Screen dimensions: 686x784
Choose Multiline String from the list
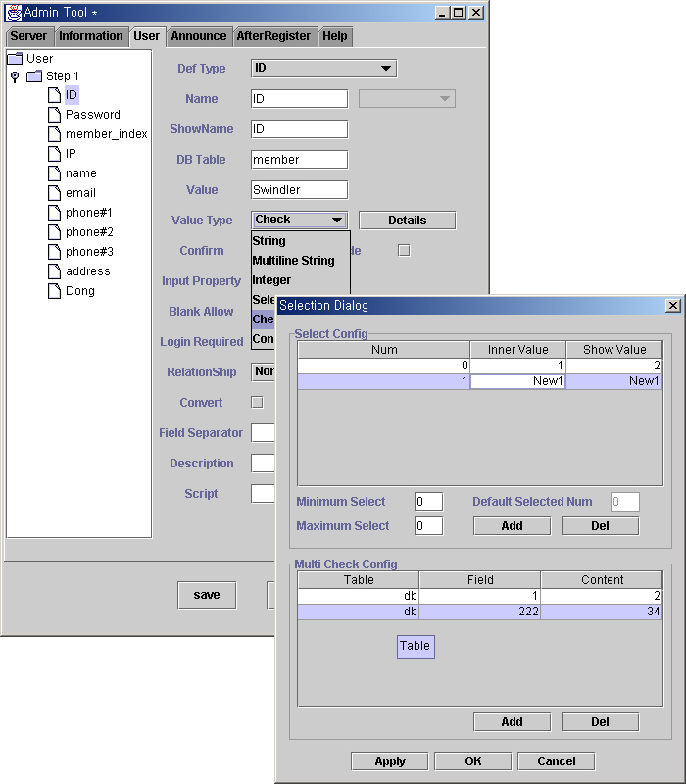[x=294, y=261]
